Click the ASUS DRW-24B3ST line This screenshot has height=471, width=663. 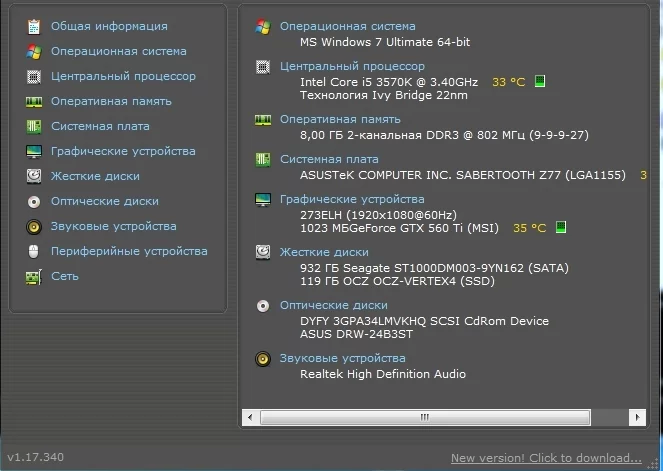click(356, 334)
